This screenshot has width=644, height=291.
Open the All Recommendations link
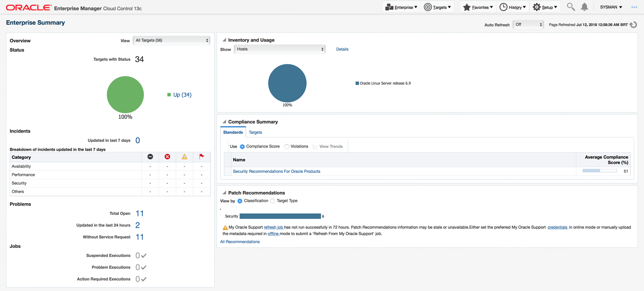240,242
